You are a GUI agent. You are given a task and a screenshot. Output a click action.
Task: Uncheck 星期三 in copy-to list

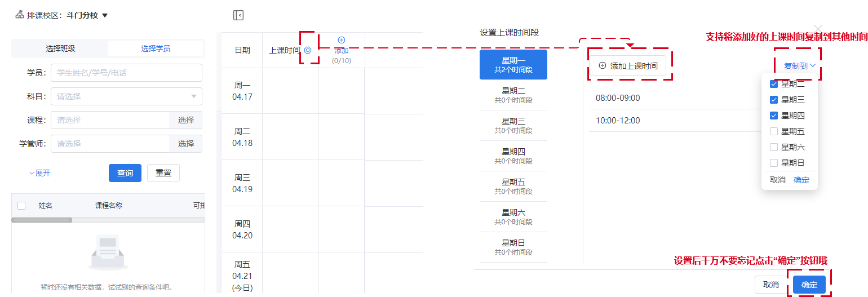tap(774, 100)
